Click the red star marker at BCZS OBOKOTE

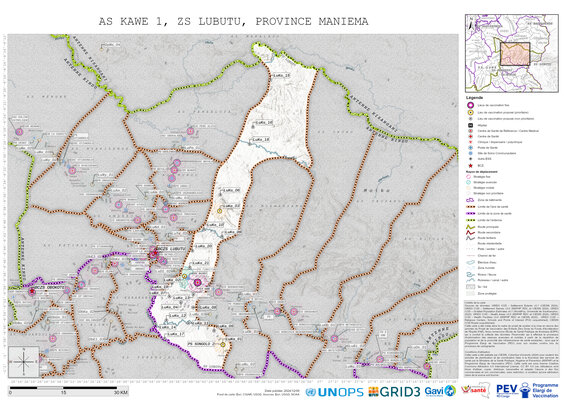(32, 291)
